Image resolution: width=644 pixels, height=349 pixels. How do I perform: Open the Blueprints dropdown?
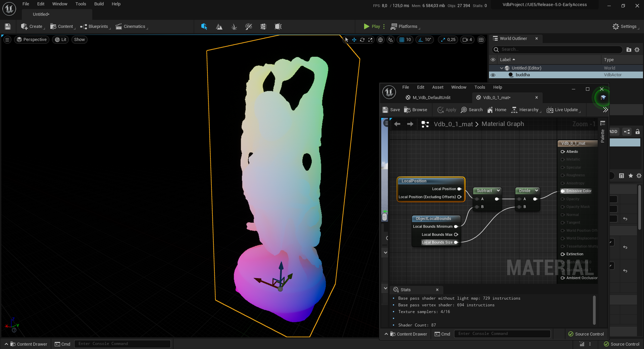point(95,27)
